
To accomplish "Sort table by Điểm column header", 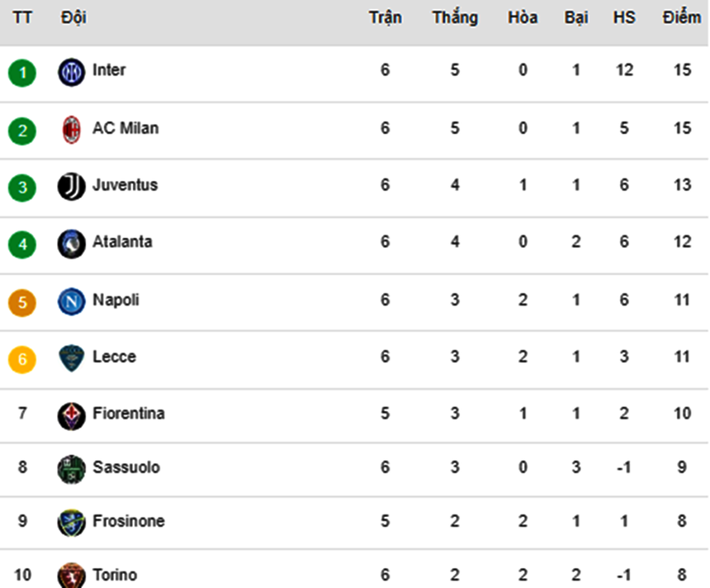I will pos(681,18).
